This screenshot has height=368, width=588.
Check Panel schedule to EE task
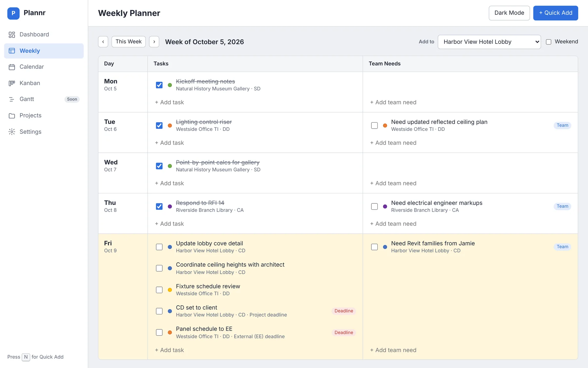(x=159, y=332)
